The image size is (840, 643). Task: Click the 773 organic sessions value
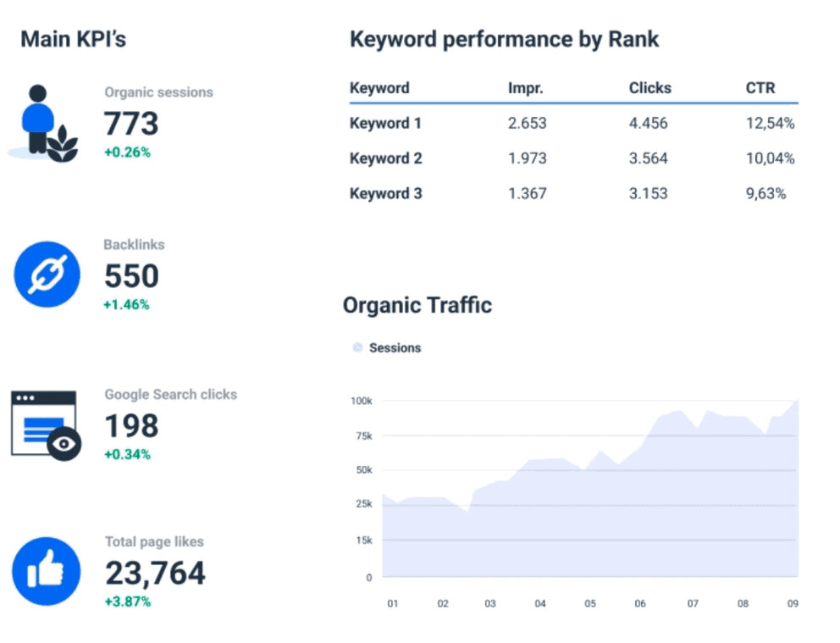pos(131,124)
